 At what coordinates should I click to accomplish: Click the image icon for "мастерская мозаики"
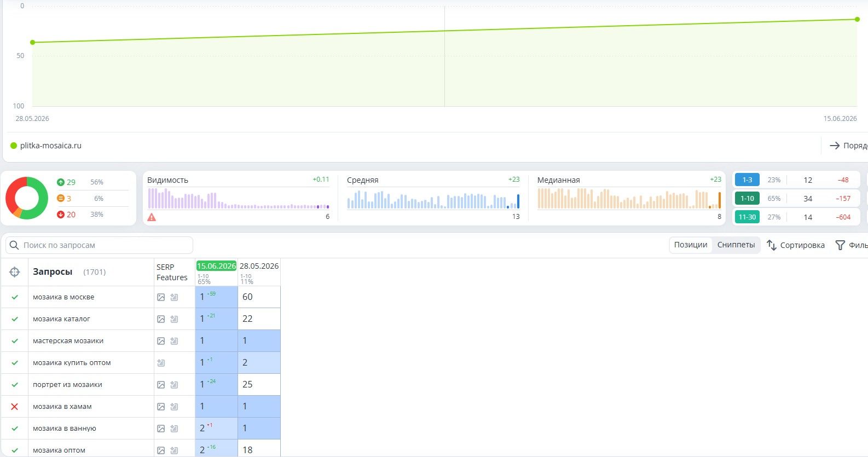click(161, 341)
